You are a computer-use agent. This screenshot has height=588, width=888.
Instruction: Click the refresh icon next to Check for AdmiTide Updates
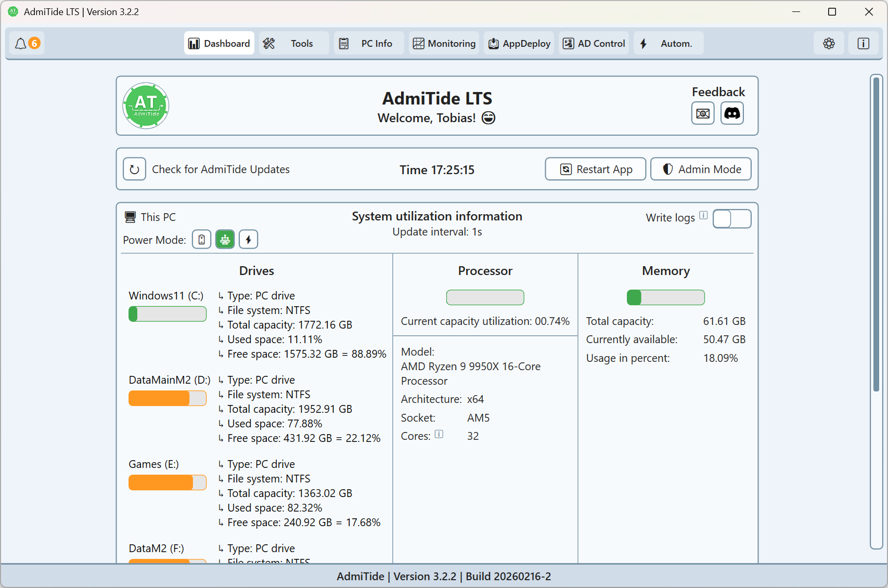134,169
